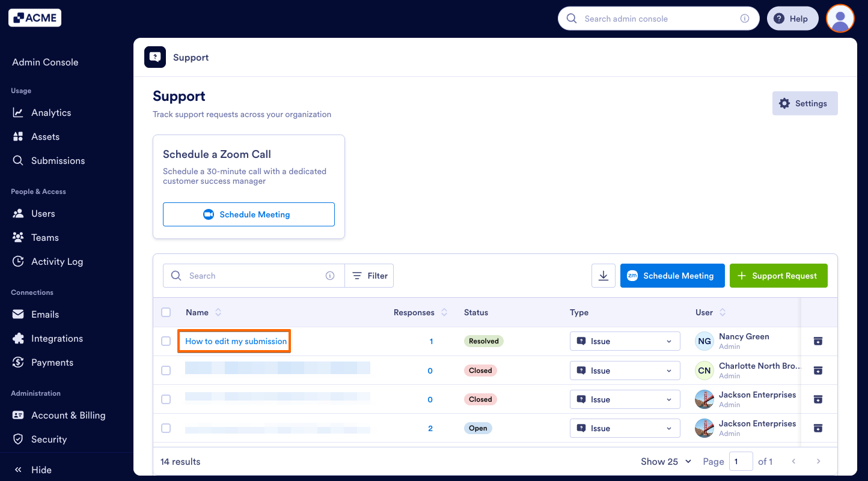Screen dimensions: 868x481
Task: Click the Page number input field
Action: click(741, 461)
